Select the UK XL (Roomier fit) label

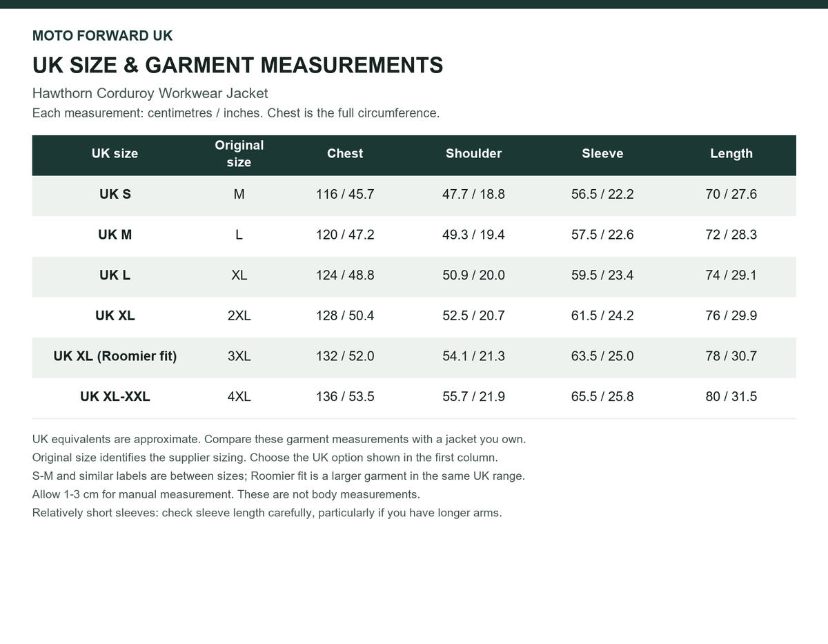(x=115, y=356)
